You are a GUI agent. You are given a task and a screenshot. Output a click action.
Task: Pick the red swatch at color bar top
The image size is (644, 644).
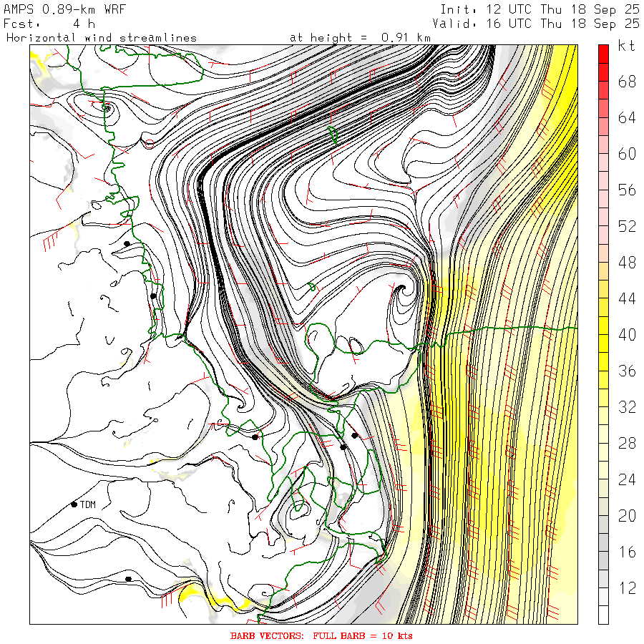[x=603, y=52]
